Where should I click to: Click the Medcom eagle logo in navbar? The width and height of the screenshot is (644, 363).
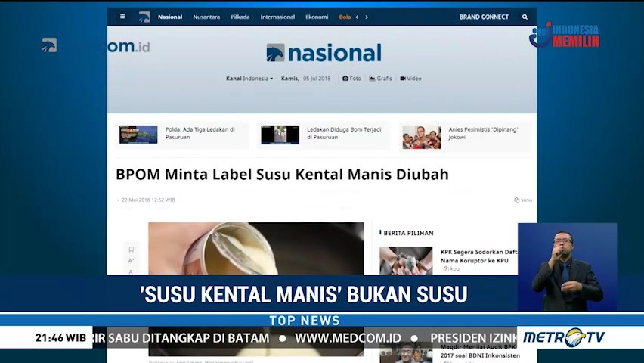point(144,17)
